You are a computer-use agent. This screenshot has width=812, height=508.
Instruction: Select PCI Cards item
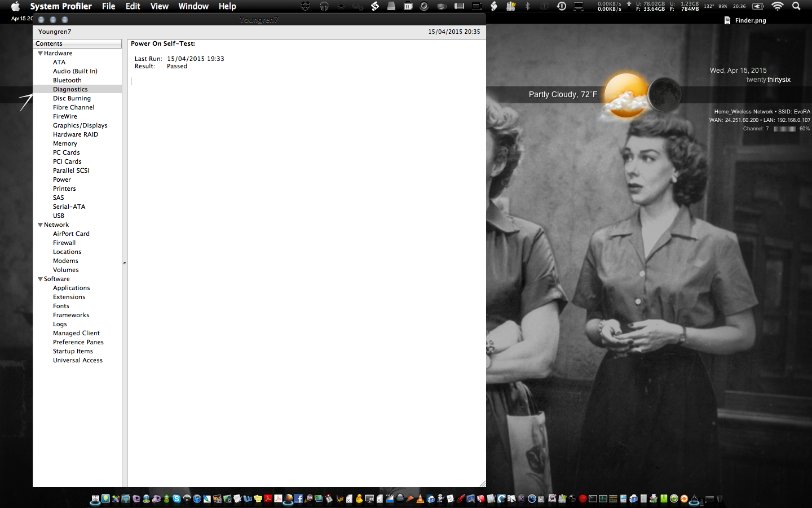67,161
